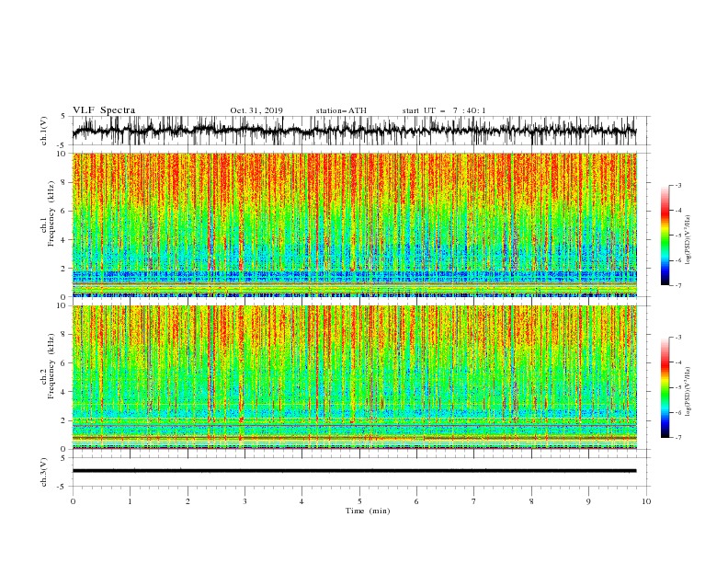
Task: Select the "Time (min)" axis title
Action: (x=368, y=511)
